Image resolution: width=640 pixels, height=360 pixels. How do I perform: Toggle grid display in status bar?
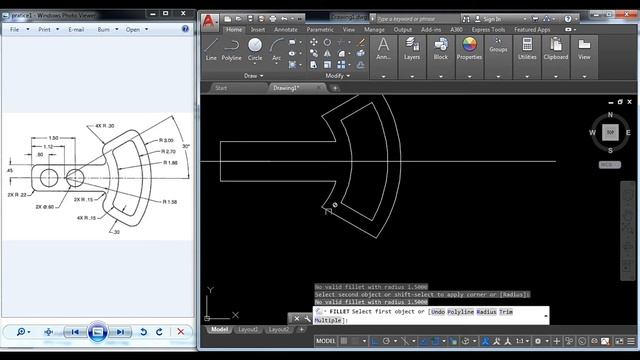click(x=344, y=341)
